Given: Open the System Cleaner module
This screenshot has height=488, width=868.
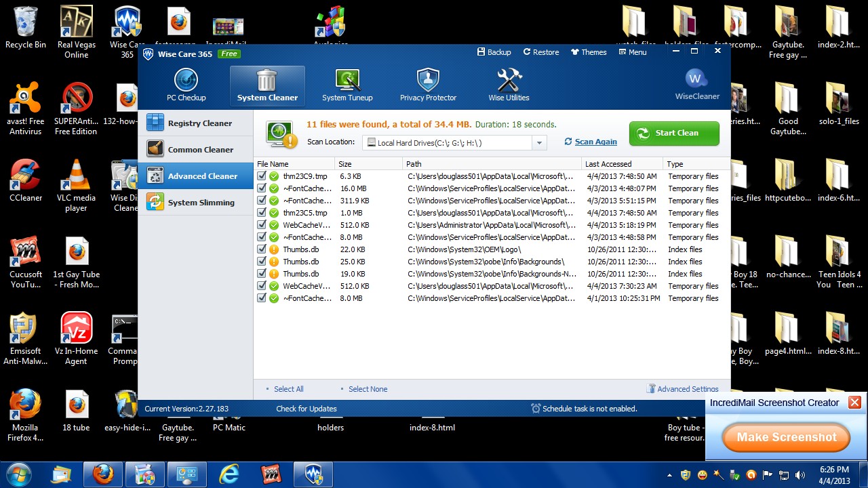Looking at the screenshot, I should (x=267, y=85).
